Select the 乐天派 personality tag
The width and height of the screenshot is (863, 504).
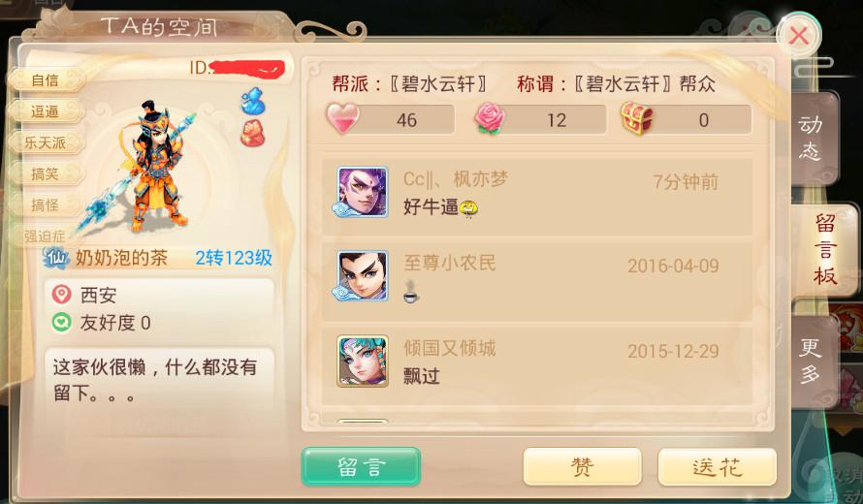(47, 143)
